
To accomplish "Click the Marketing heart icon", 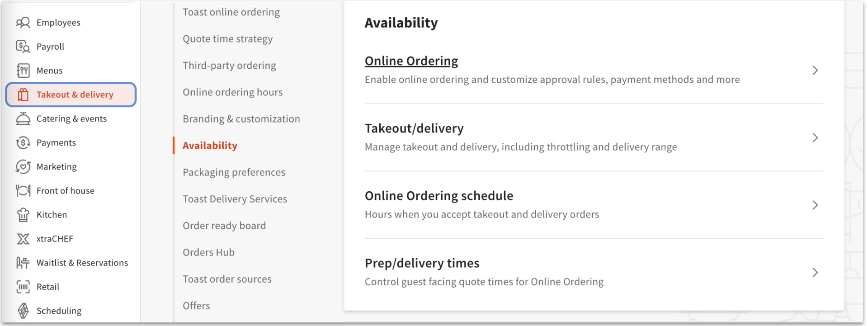I will (x=23, y=167).
